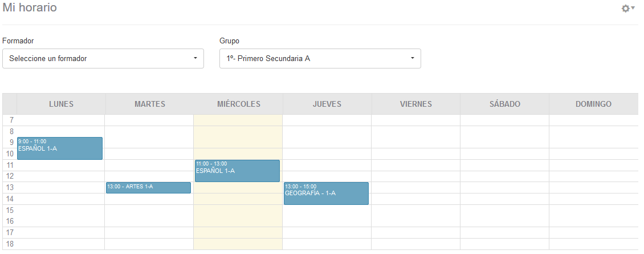Click the MARTES column header
Image resolution: width=644 pixels, height=254 pixels.
(150, 104)
